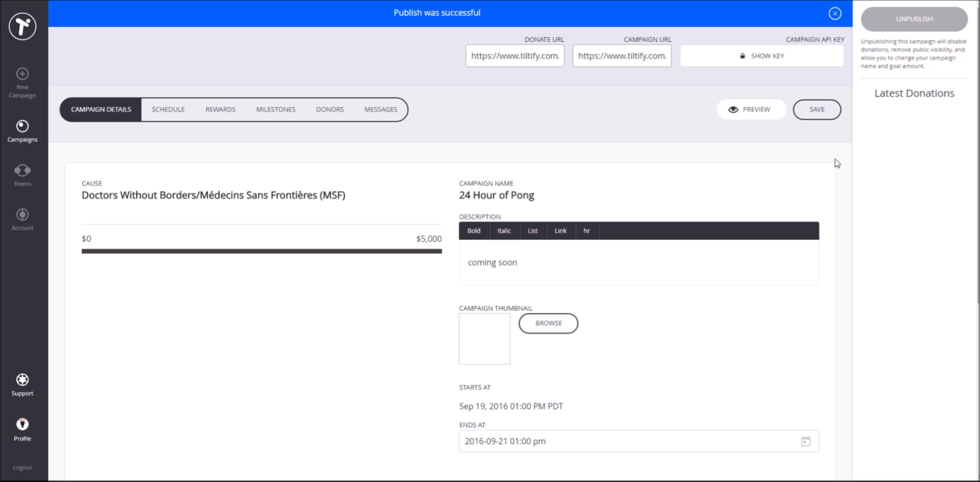
Task: Click the $5,000 goal amount
Action: pos(429,239)
